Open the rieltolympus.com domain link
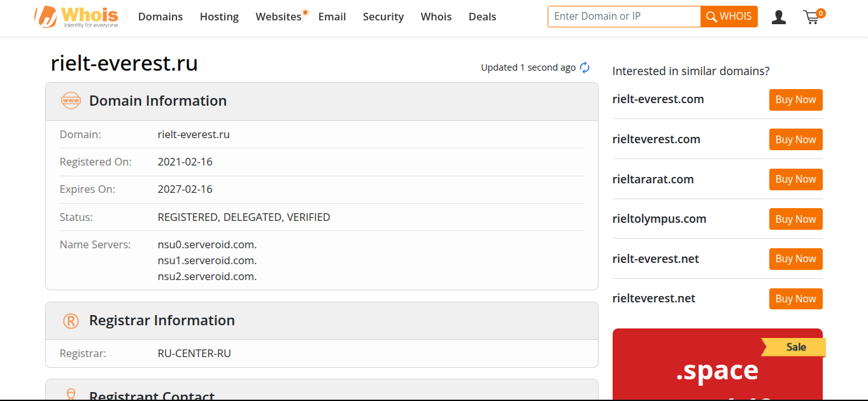Image resolution: width=868 pixels, height=401 pixels. pyautogui.click(x=659, y=219)
